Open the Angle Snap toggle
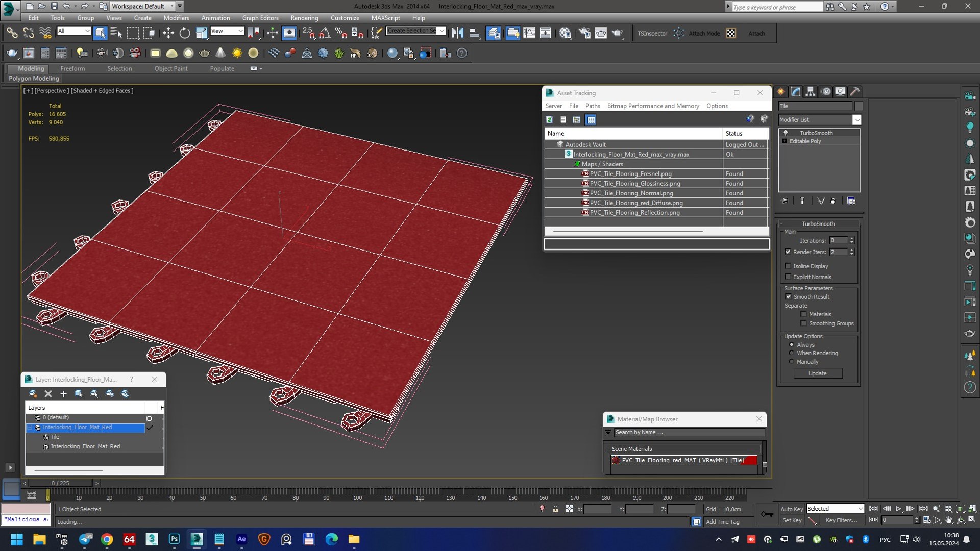 [325, 33]
